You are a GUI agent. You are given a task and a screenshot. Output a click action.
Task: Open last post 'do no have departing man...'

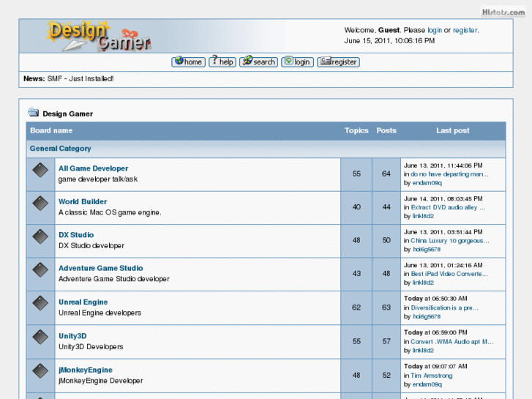click(x=449, y=174)
